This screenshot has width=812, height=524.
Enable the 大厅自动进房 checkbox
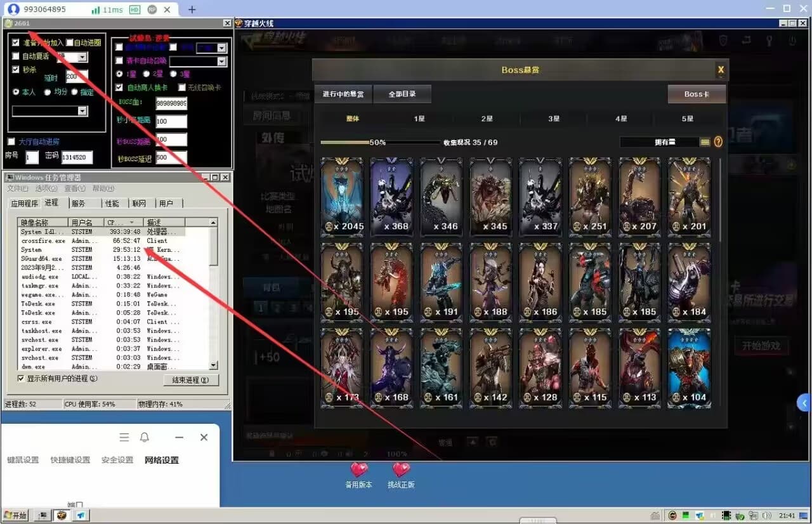pyautogui.click(x=11, y=141)
